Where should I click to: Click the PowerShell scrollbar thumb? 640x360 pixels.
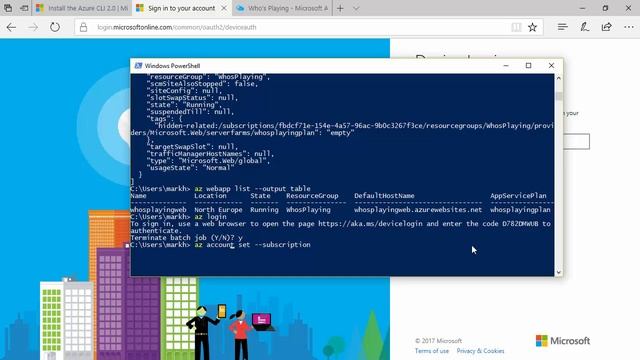[x=559, y=96]
